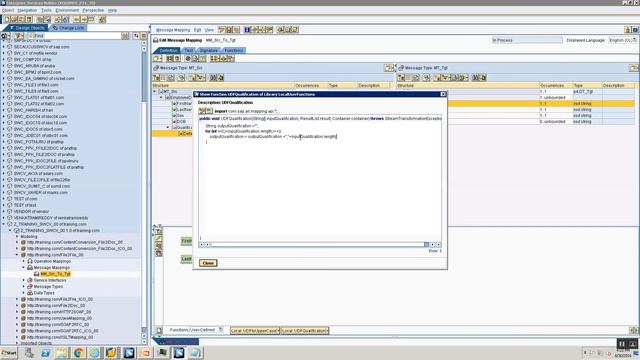Open the Functions User-Defined dropdown

[221, 330]
